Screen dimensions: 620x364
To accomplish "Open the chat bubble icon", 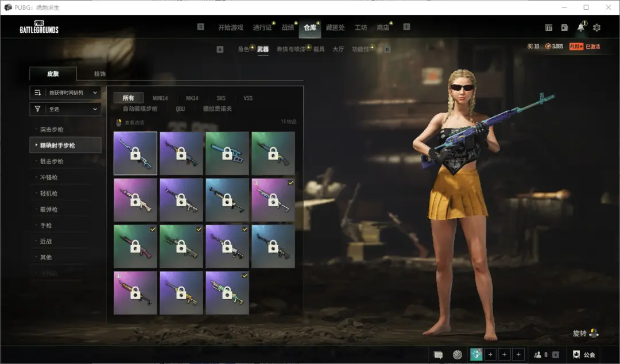I will tap(439, 355).
